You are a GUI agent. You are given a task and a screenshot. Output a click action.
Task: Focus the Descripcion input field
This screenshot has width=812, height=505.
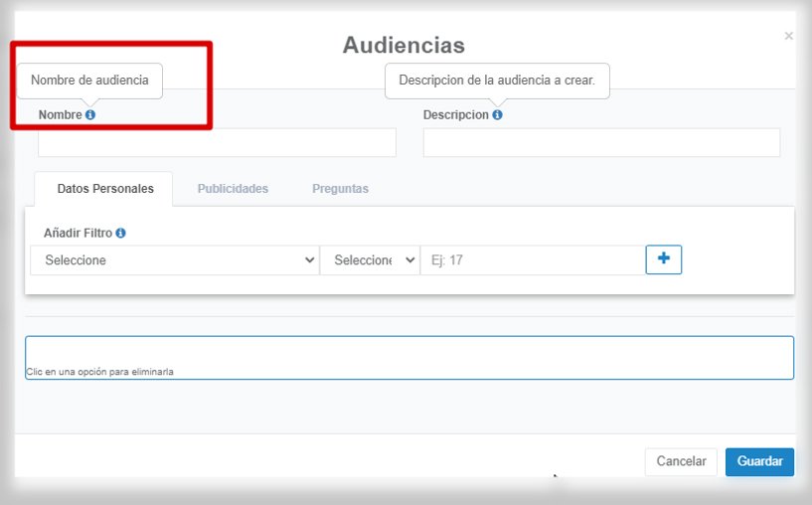point(601,142)
